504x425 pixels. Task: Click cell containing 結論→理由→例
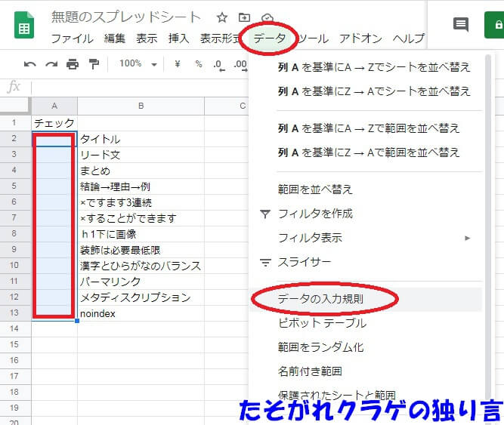[x=141, y=186]
